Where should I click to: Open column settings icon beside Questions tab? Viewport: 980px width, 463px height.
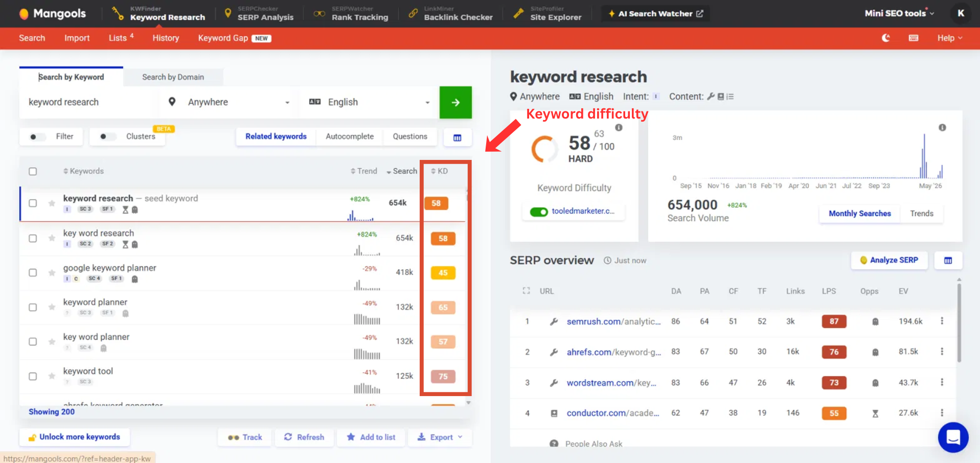[x=457, y=137]
